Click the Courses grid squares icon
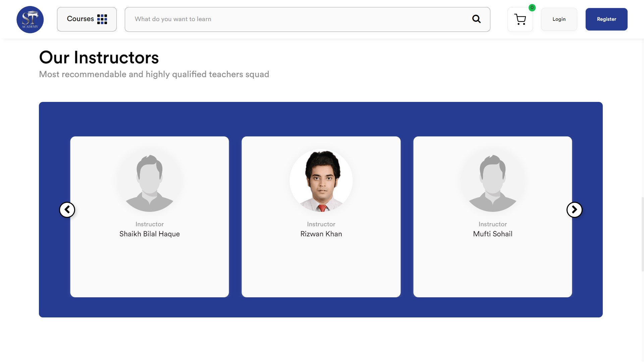Viewport: 644px width, 362px height. point(102,19)
